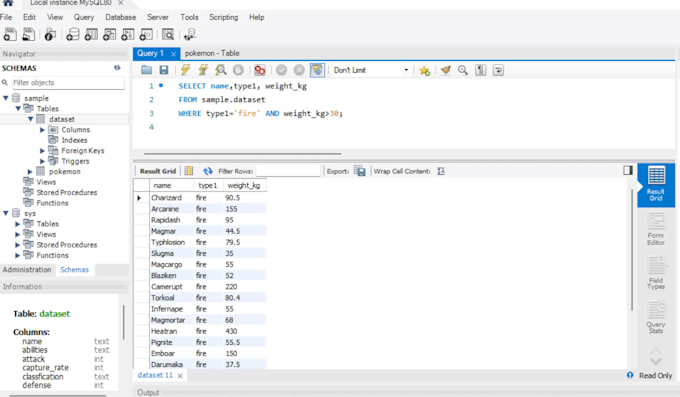Save the script to file
Viewport: 680px width, 397px height.
click(x=163, y=70)
